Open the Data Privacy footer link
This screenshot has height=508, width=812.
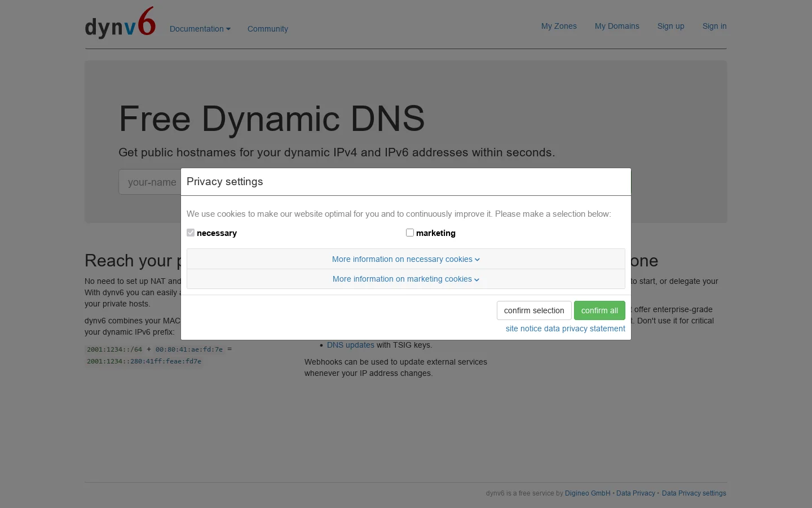(636, 493)
